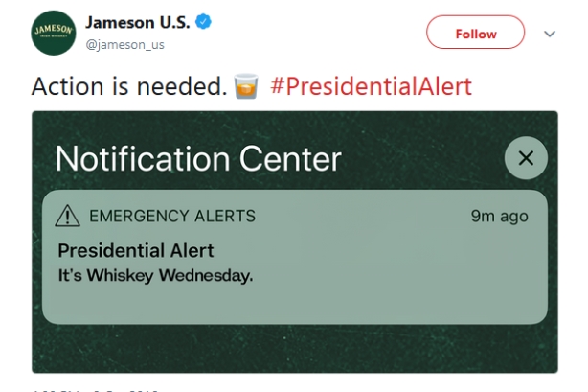The image size is (588, 392).
Task: Click the whiskey glass emoji
Action: tap(246, 86)
